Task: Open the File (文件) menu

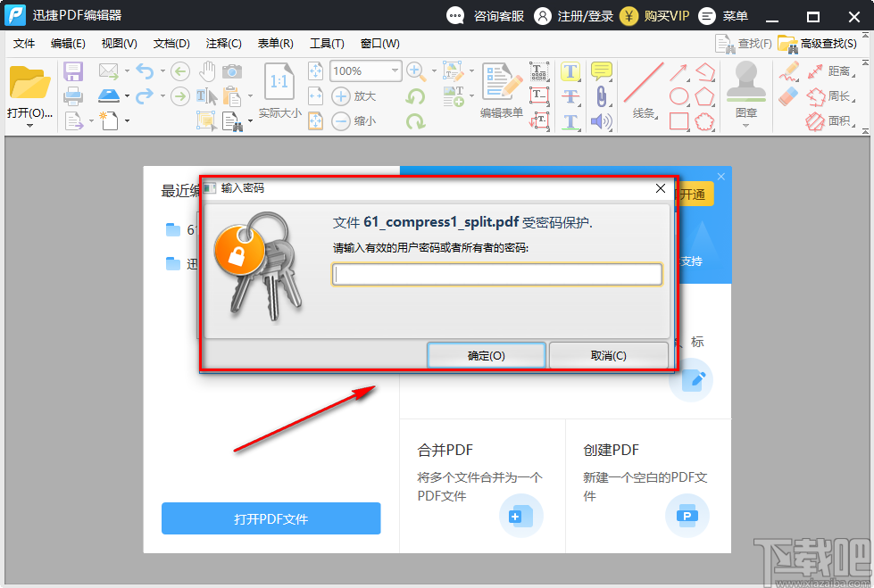Action: pyautogui.click(x=24, y=44)
